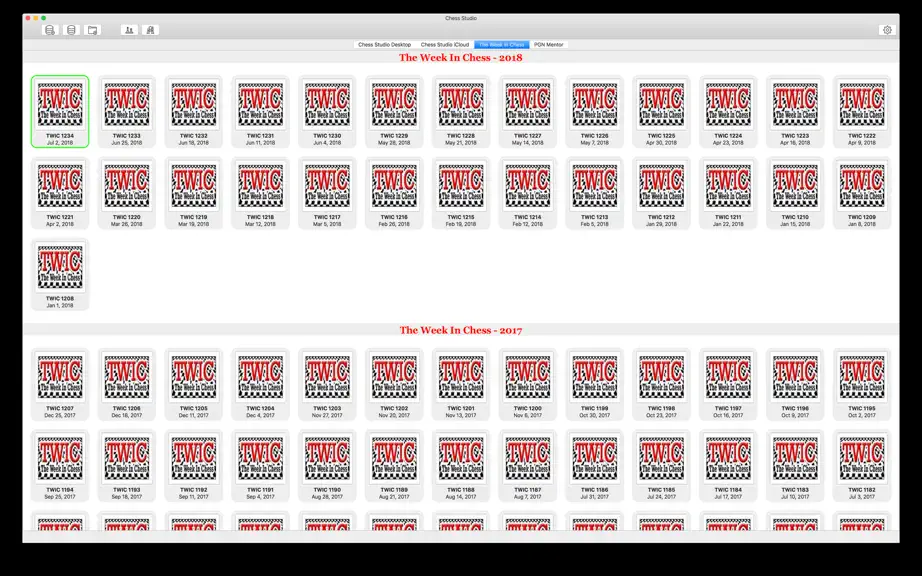This screenshot has width=922, height=576.
Task: Select the TWIC 1234 issue thumbnail
Action: [x=60, y=111]
